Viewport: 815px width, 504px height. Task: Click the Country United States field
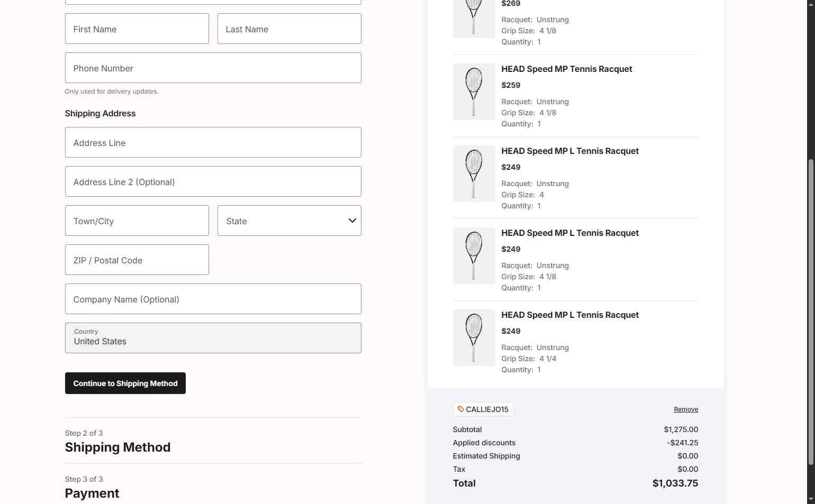pyautogui.click(x=213, y=338)
